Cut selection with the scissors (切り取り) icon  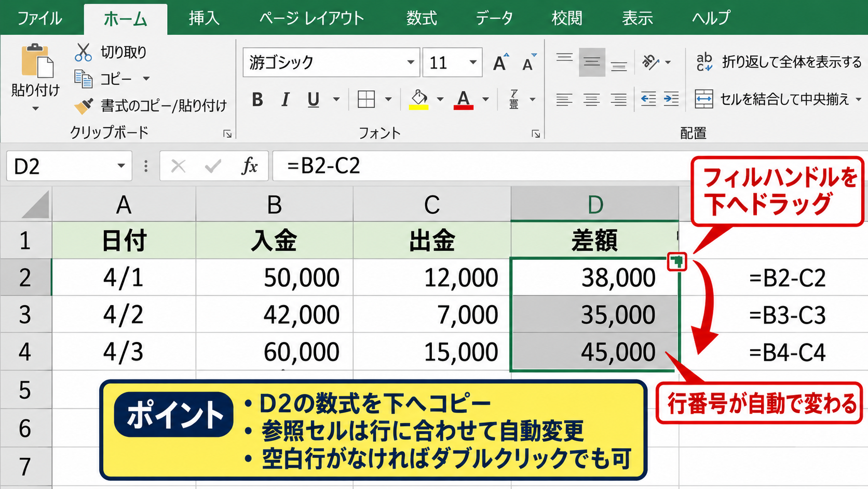coord(83,52)
